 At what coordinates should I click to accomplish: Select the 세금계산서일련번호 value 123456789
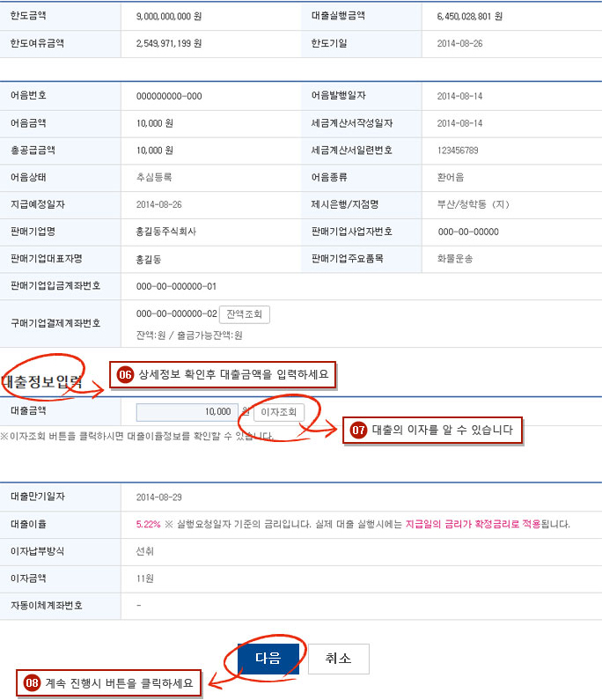click(458, 151)
